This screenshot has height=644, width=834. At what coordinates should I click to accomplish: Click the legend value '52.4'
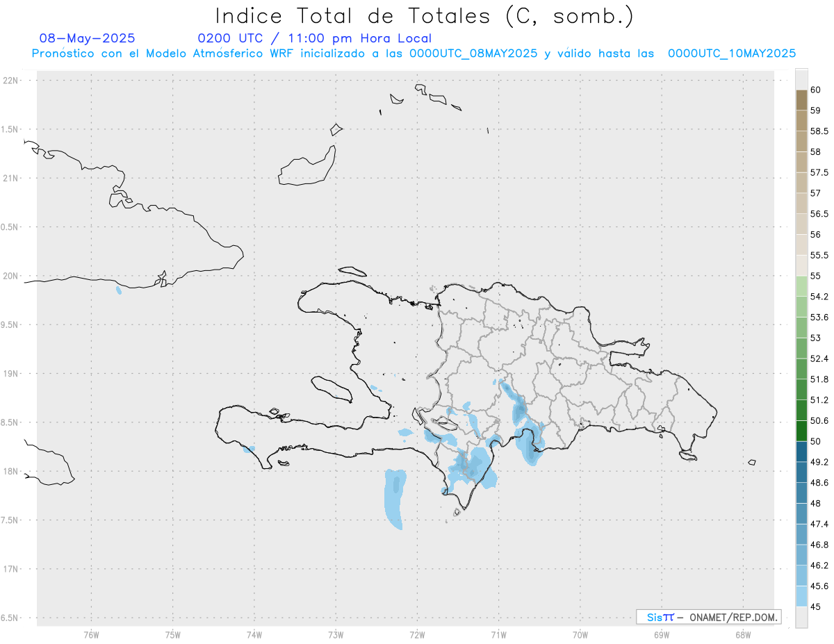pos(819,358)
